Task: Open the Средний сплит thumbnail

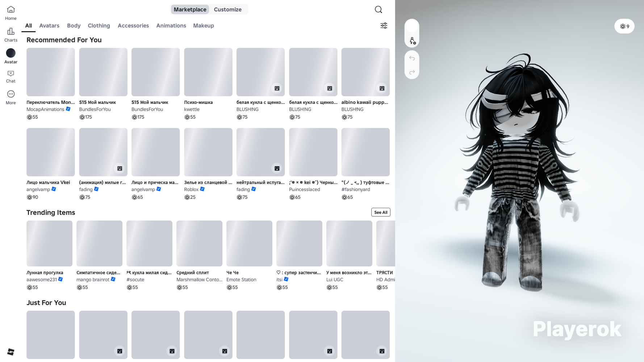Action: 199,244
